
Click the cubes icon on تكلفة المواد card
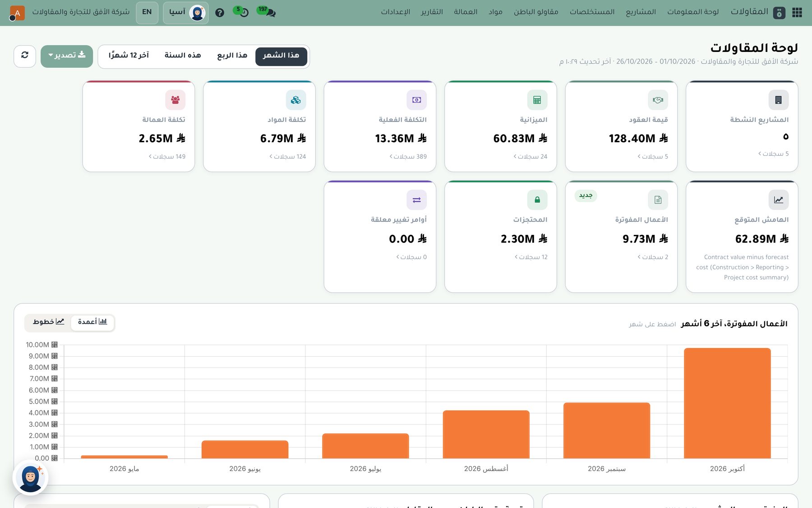pos(296,100)
